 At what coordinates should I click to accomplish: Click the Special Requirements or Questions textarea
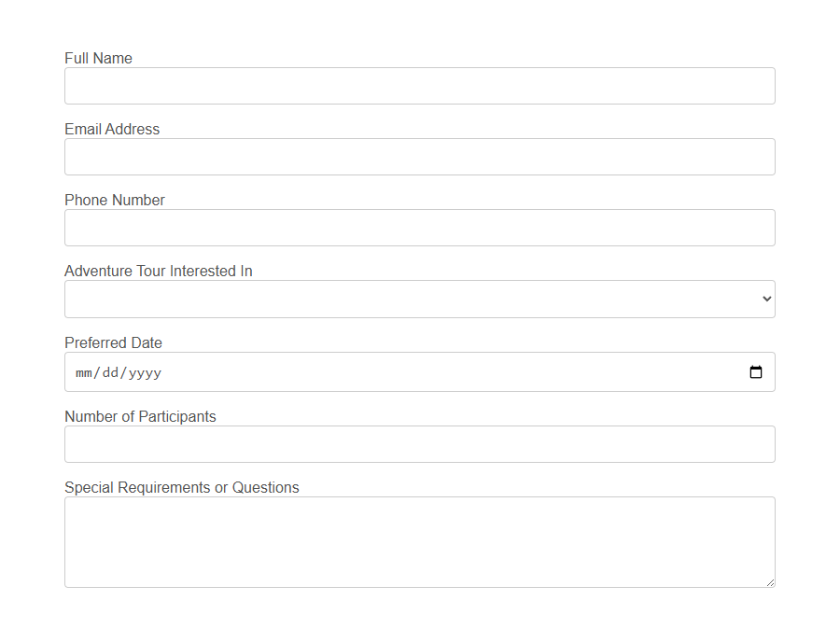[x=420, y=541]
